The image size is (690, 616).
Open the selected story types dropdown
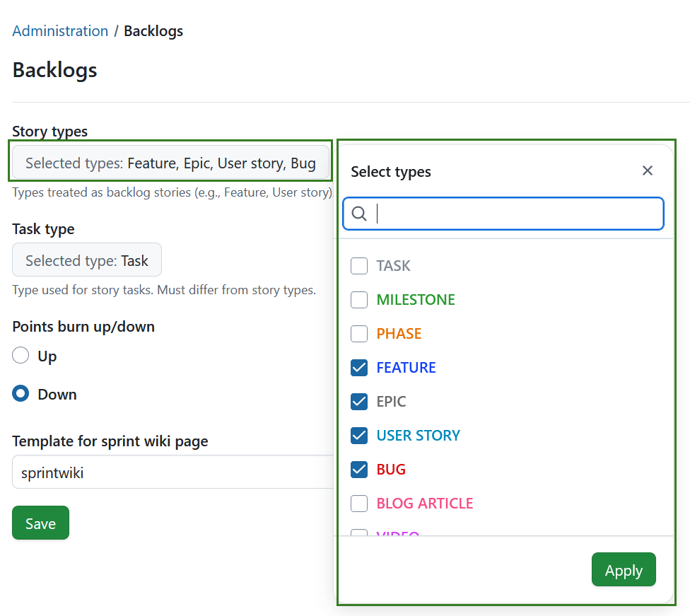tap(170, 163)
